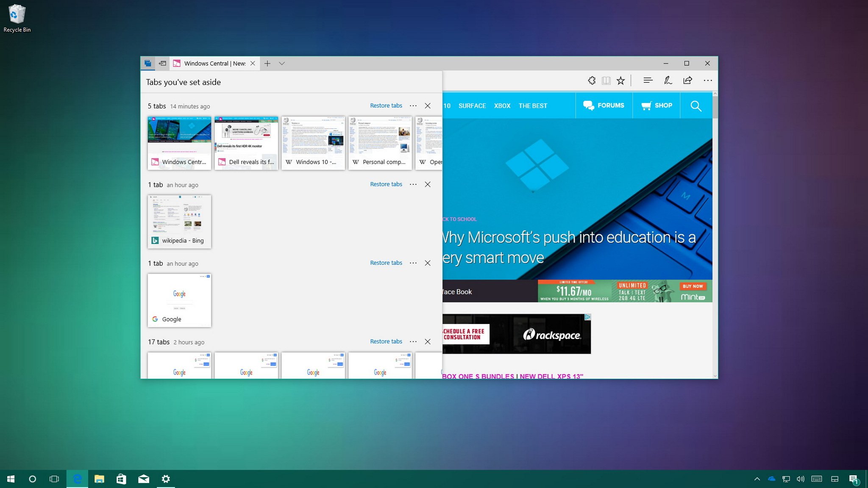Click the FORUMS tab on Windows Central
This screenshot has width=868, height=488.
click(603, 105)
